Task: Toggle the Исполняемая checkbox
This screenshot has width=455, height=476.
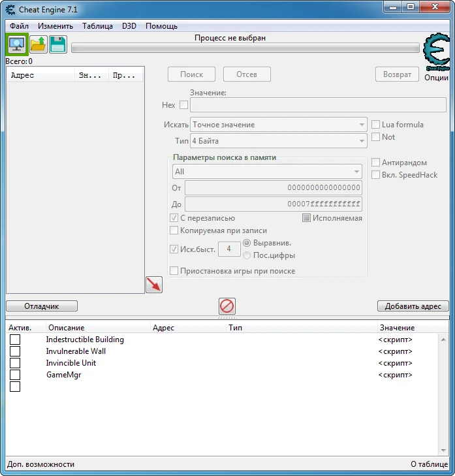Action: [306, 218]
